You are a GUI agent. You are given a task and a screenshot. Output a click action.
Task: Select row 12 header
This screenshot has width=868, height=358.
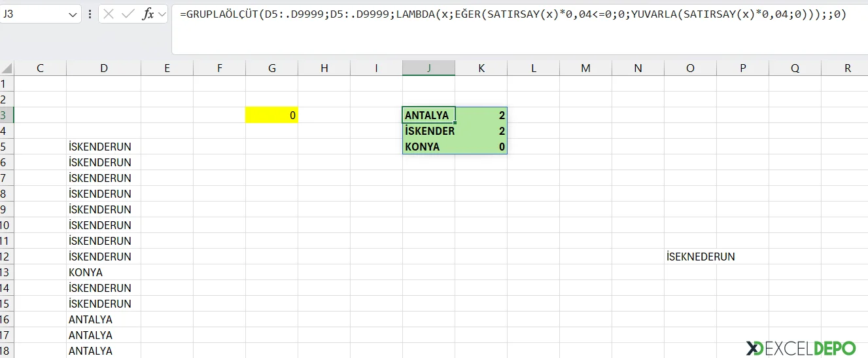7,257
